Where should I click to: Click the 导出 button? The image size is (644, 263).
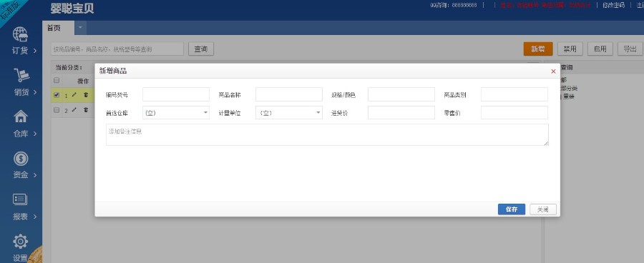[630, 49]
